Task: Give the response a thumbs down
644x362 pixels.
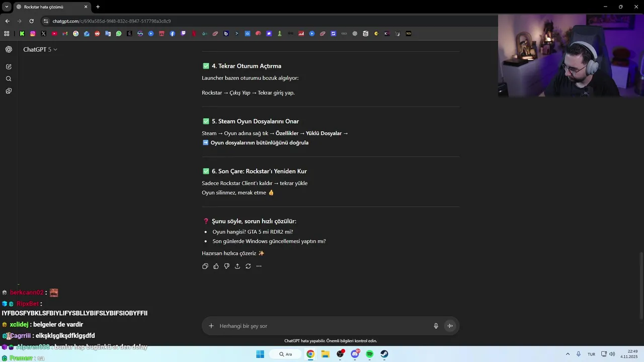Action: click(x=227, y=266)
